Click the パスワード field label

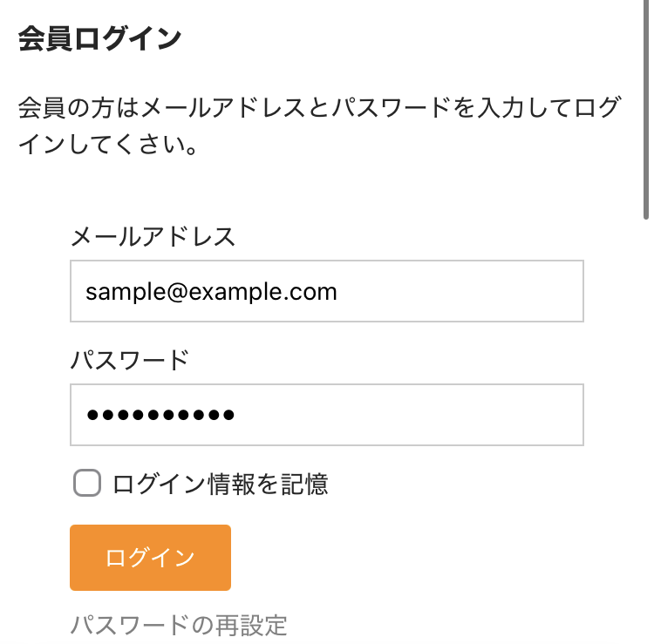pos(129,360)
